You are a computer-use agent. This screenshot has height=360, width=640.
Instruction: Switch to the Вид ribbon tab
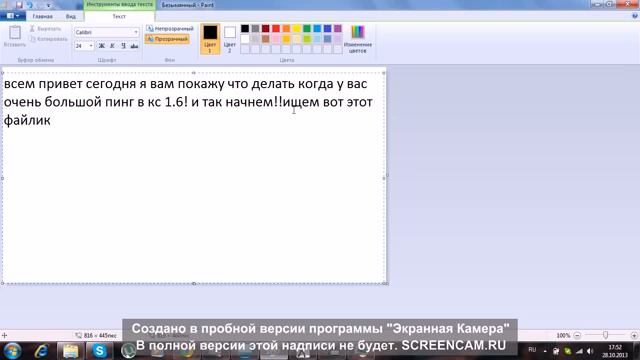[x=71, y=16]
